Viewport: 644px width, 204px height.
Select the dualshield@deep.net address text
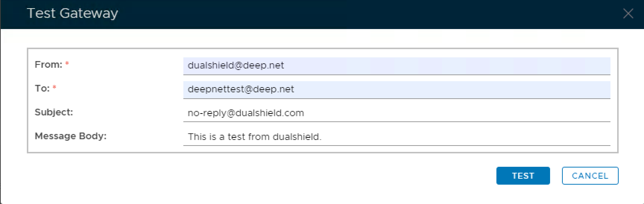point(236,66)
